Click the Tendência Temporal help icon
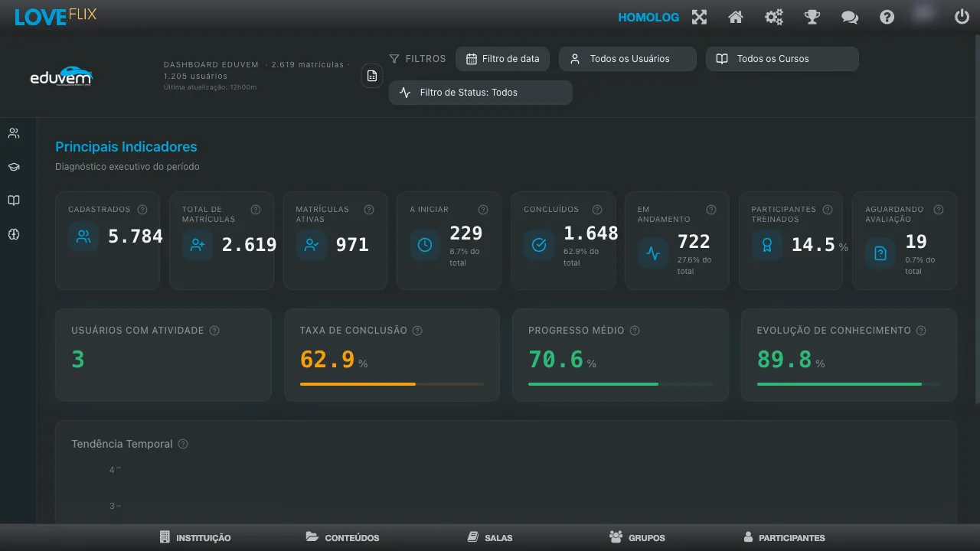The width and height of the screenshot is (980, 551). point(183,444)
